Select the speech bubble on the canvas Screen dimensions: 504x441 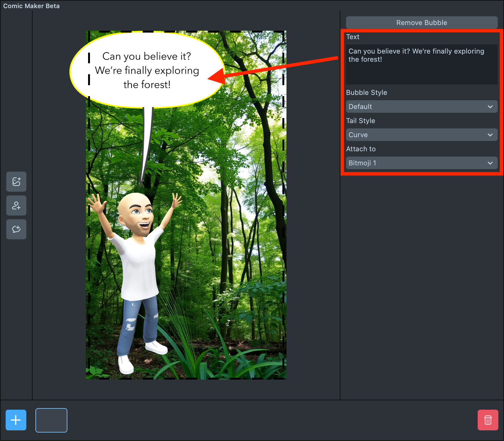147,70
